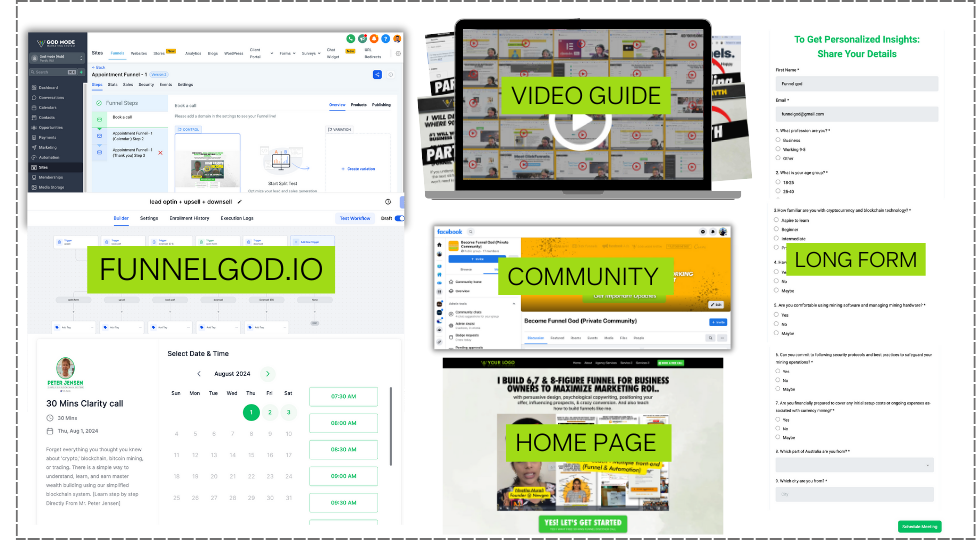
Task: Click the blue share funnel button
Action: click(377, 75)
